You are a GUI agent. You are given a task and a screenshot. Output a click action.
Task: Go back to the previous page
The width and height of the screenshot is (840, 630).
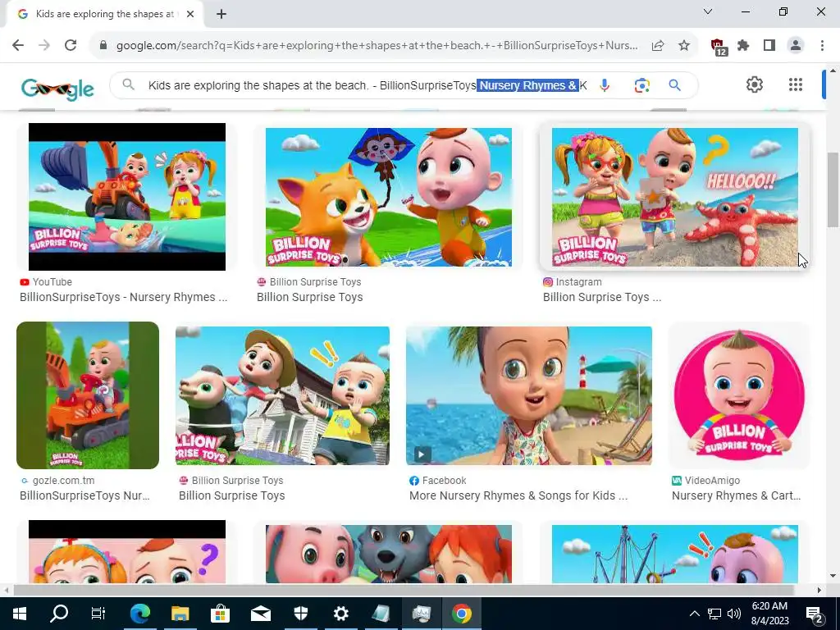[18, 46]
